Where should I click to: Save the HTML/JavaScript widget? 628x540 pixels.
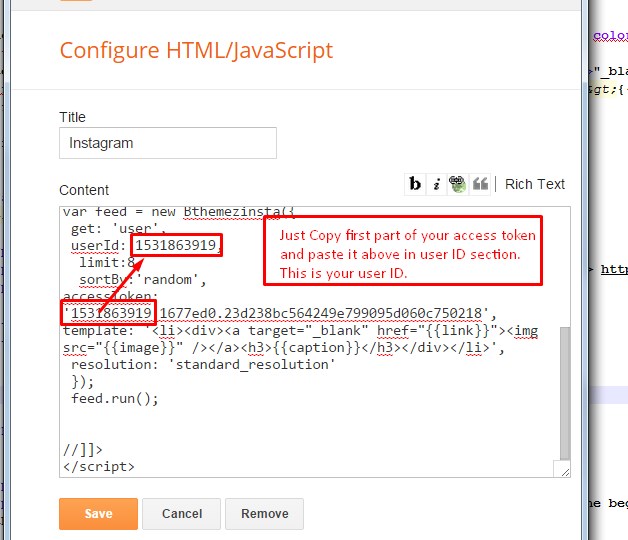[99, 514]
